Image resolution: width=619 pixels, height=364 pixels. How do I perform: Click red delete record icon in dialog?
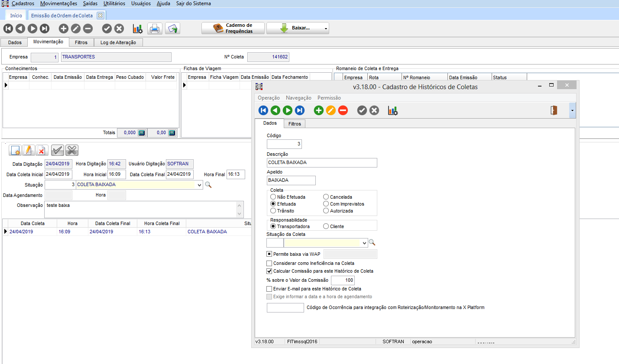pos(343,110)
